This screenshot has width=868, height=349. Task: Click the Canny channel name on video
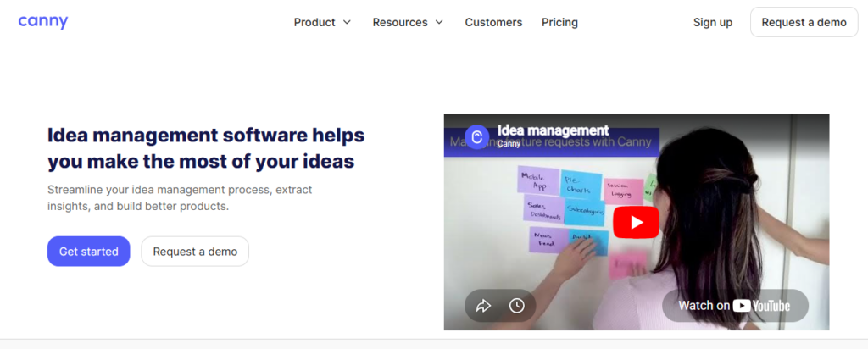pyautogui.click(x=509, y=144)
